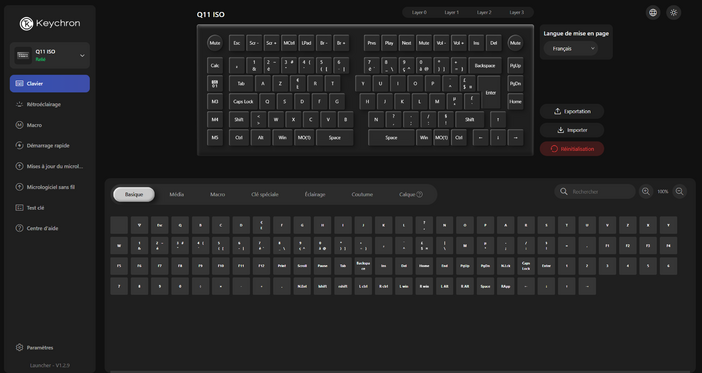This screenshot has height=373, width=702.
Task: Open Mises à jour du micrologiciel page
Action: click(50, 166)
